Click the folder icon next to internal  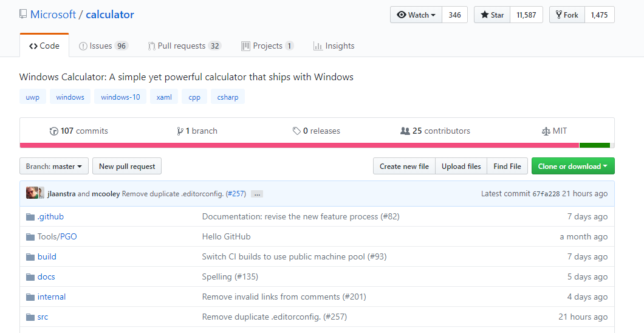tap(30, 297)
